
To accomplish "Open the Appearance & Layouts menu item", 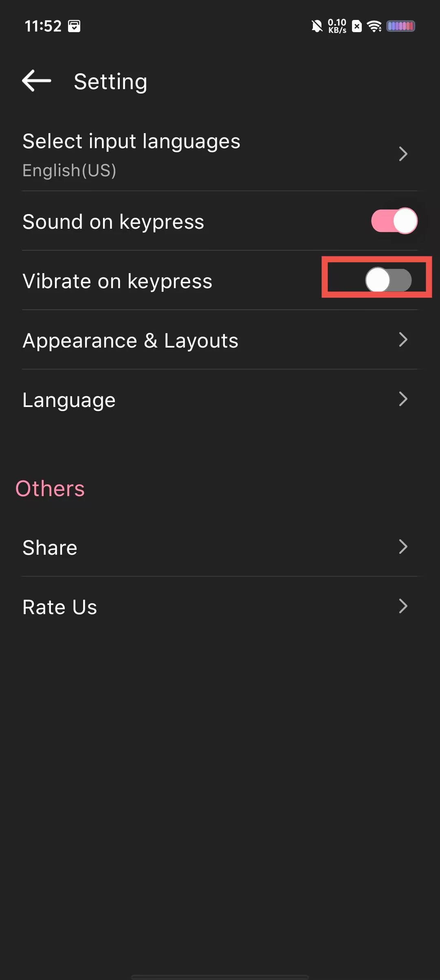I will (220, 340).
